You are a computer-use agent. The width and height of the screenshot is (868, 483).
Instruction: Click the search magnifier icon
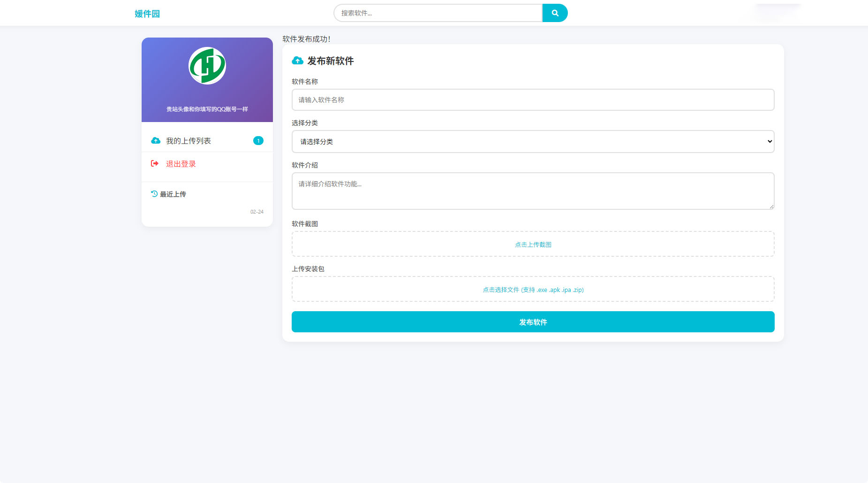(555, 13)
